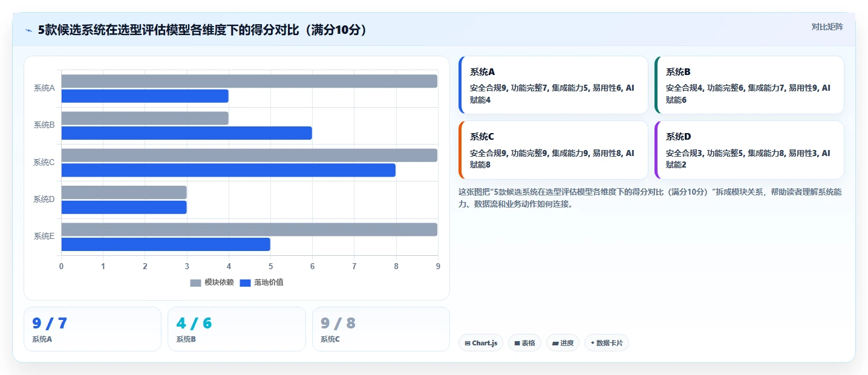The height and width of the screenshot is (375, 868).
Task: Click the blue bar for 系统C
Action: pyautogui.click(x=228, y=170)
